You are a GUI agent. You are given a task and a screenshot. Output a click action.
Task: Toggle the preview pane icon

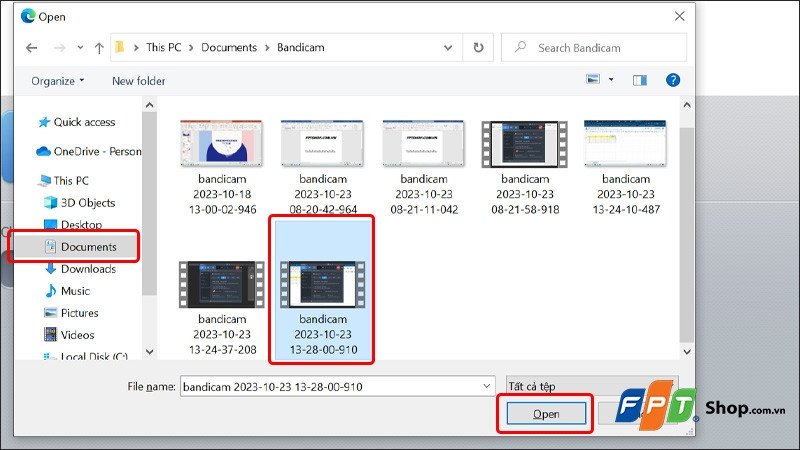[640, 80]
